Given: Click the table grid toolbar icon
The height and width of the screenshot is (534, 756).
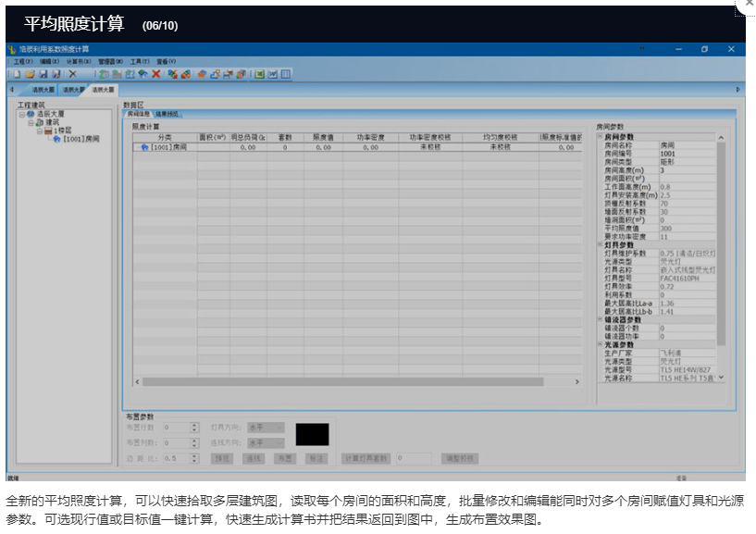Looking at the screenshot, I should (286, 74).
